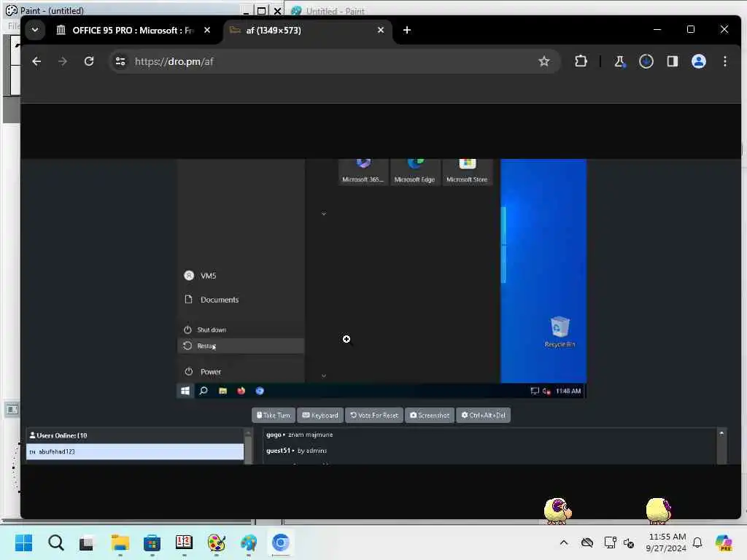
Task: Open Copilot preview icon on taskbar
Action: click(724, 542)
